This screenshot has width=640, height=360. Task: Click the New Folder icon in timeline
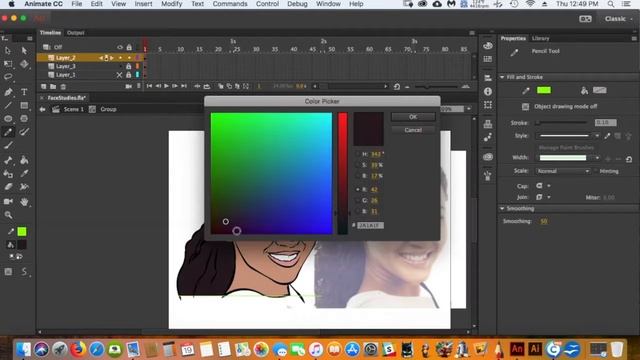coord(53,87)
